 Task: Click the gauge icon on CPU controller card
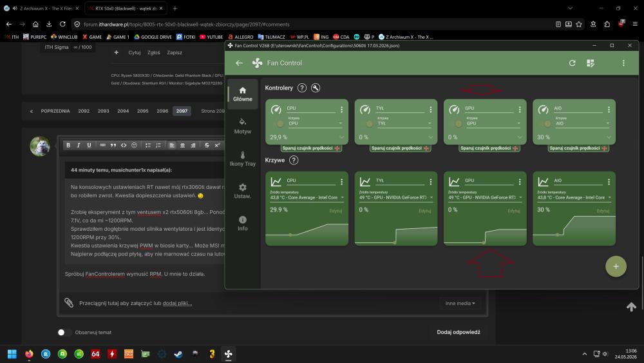click(x=276, y=110)
